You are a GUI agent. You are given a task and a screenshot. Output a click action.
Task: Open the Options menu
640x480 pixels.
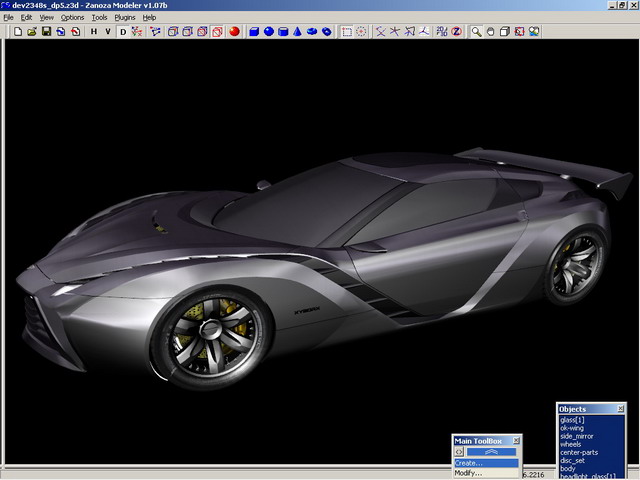[x=73, y=18]
